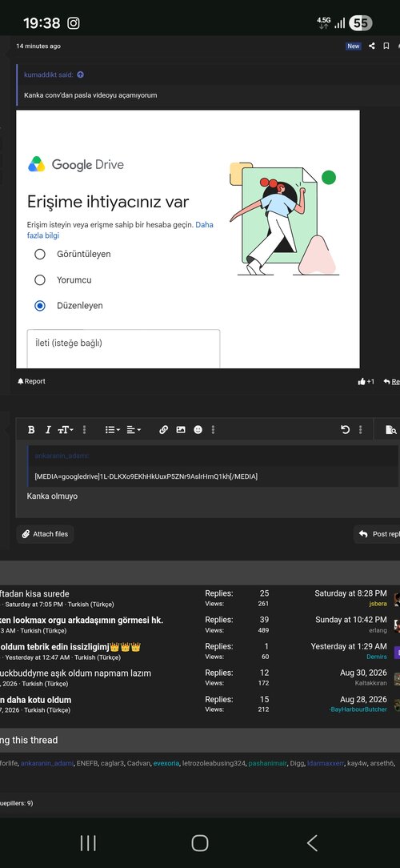Tap the battery level indicator showing 55

361,23
